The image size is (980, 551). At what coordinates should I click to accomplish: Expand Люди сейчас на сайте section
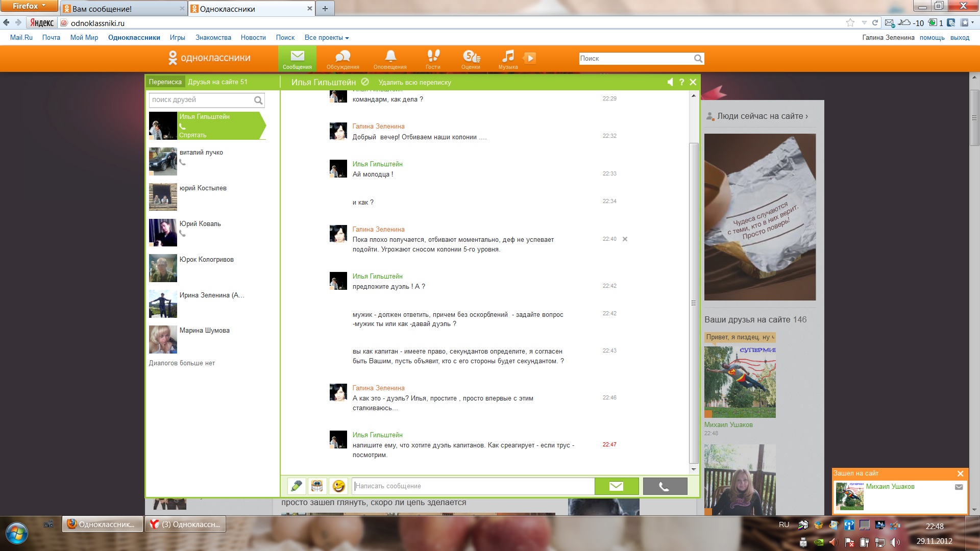762,116
